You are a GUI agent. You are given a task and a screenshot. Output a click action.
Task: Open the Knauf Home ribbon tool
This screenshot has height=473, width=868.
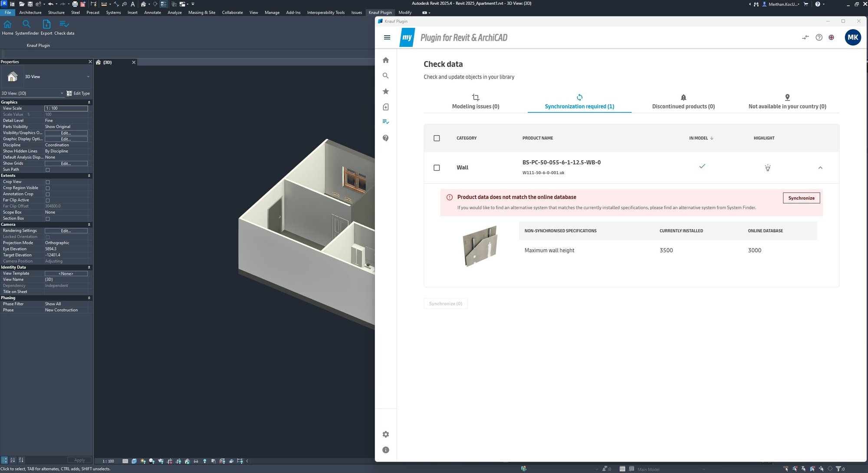(x=7, y=27)
